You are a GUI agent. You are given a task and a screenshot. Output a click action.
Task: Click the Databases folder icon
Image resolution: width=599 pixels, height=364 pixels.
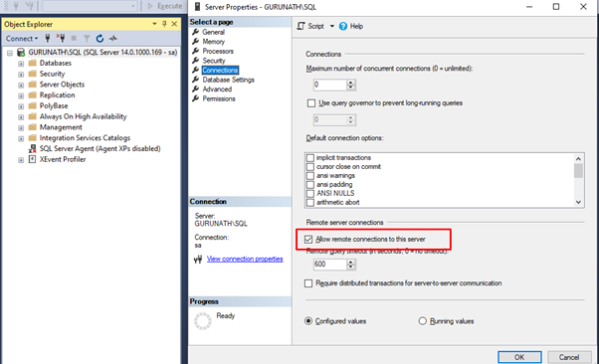point(33,63)
